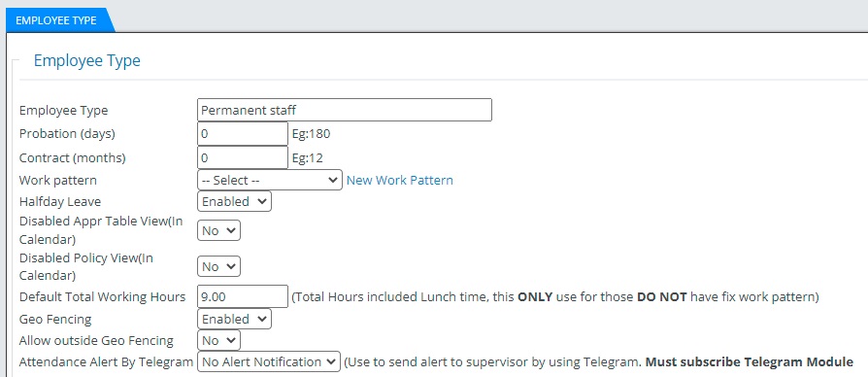Open Attendance Alert By Telegram dropdown

click(269, 361)
